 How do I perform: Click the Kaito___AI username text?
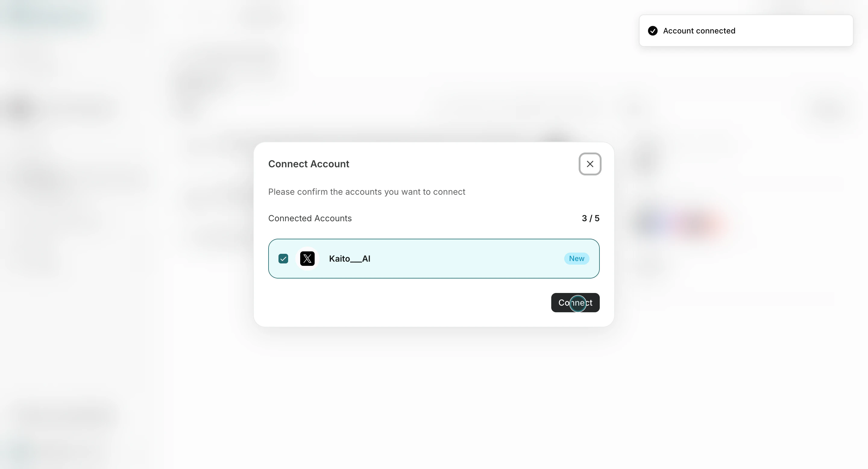pos(349,258)
